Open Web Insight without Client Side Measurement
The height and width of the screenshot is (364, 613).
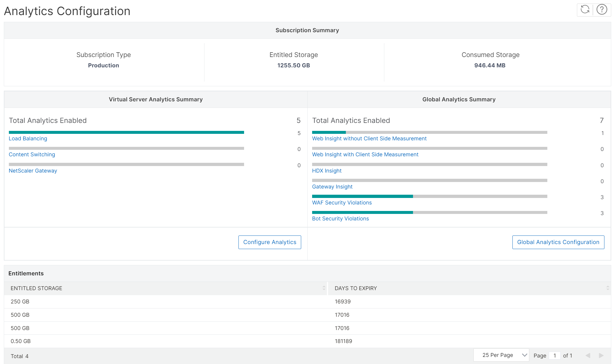pyautogui.click(x=369, y=139)
